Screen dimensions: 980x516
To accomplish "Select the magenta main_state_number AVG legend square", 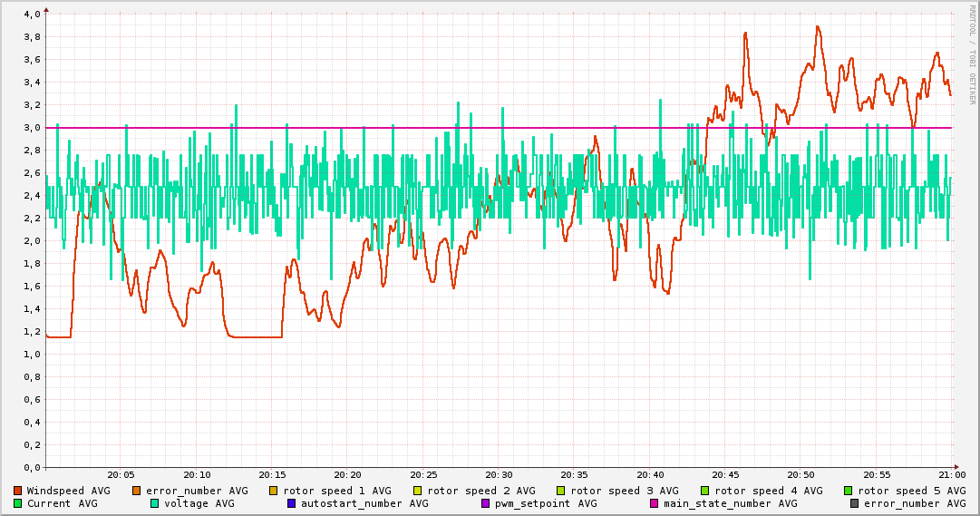I will tap(655, 503).
